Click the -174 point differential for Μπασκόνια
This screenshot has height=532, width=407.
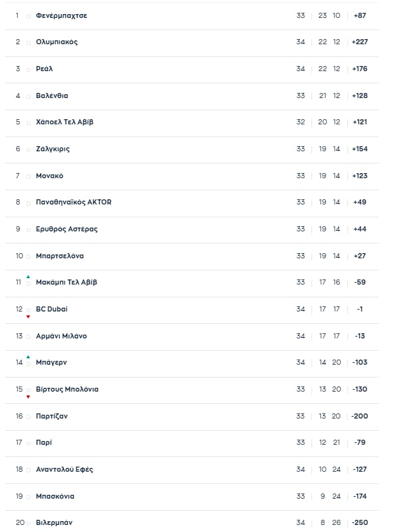(360, 496)
